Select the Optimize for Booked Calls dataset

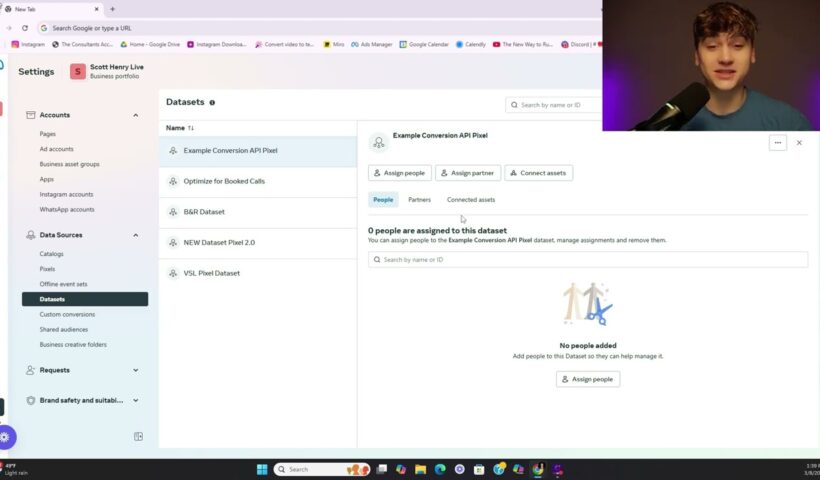(224, 181)
